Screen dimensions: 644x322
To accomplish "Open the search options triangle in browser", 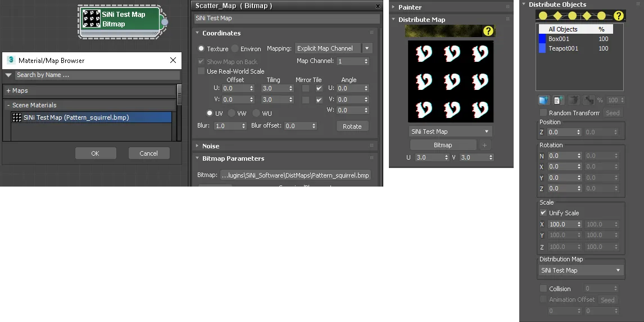I will click(x=8, y=75).
